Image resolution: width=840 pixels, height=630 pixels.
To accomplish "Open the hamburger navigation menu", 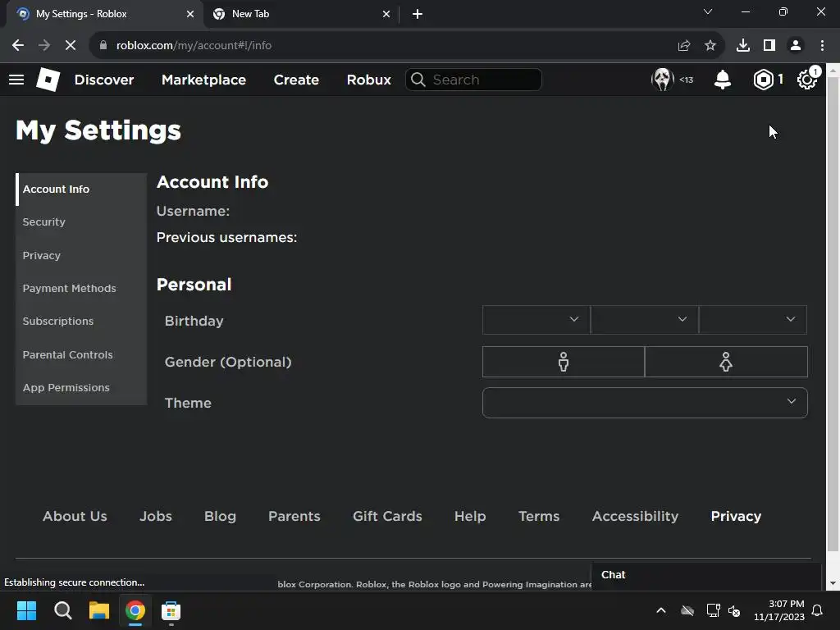I will coord(16,80).
